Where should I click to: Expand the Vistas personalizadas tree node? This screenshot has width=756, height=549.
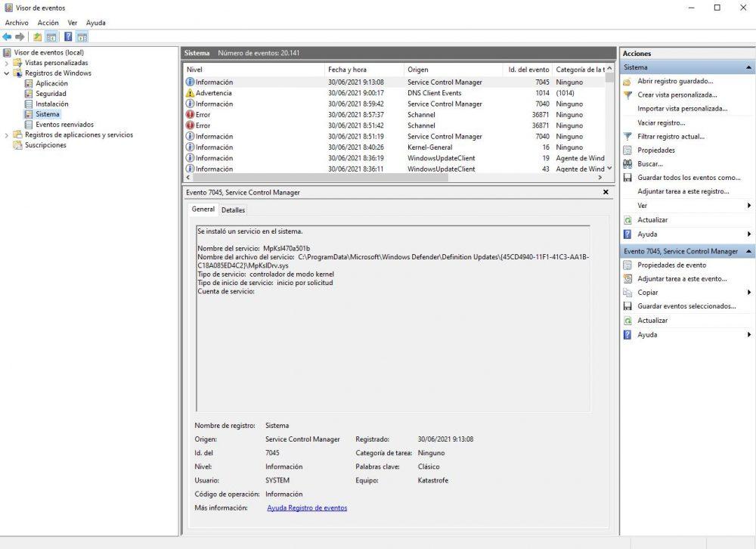(x=6, y=64)
